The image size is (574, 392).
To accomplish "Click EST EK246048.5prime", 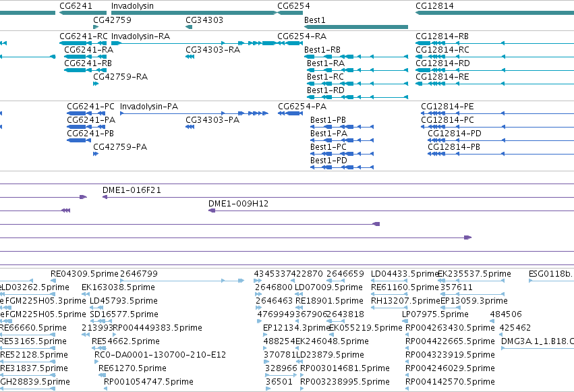I will 332,341.
